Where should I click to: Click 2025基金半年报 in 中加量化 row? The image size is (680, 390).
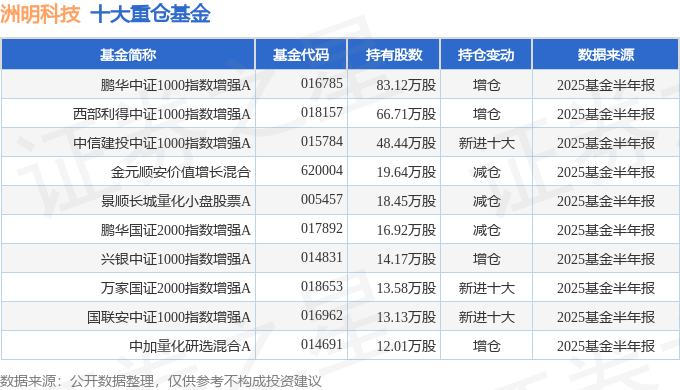(x=606, y=347)
